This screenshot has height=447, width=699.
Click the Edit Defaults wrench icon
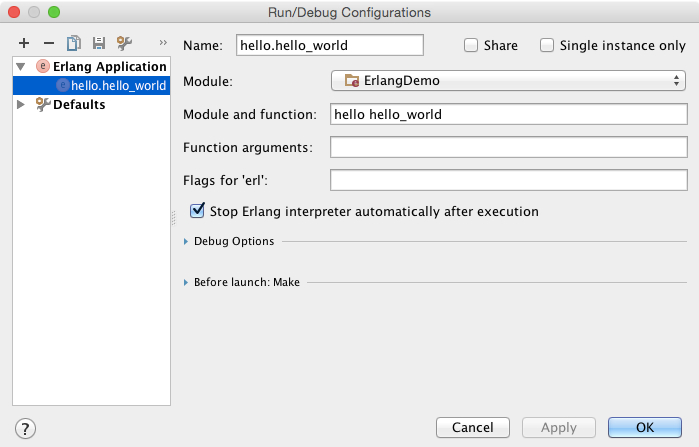(124, 43)
